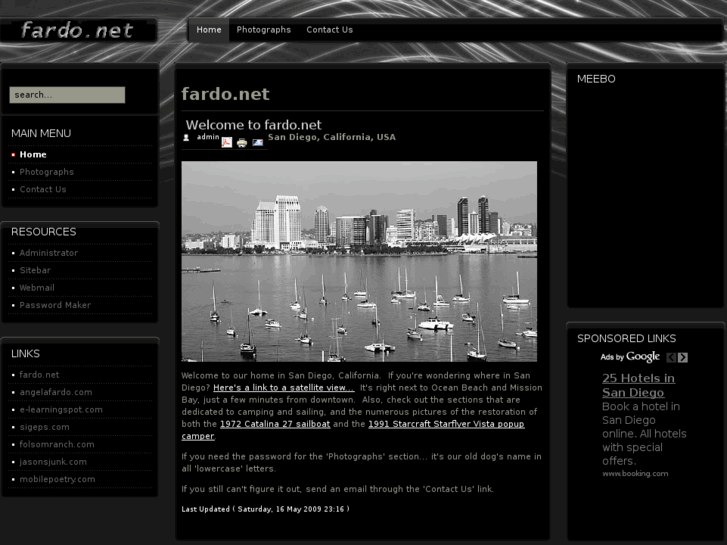
Task: Click the SPONSORED LINKS heading
Action: click(626, 339)
